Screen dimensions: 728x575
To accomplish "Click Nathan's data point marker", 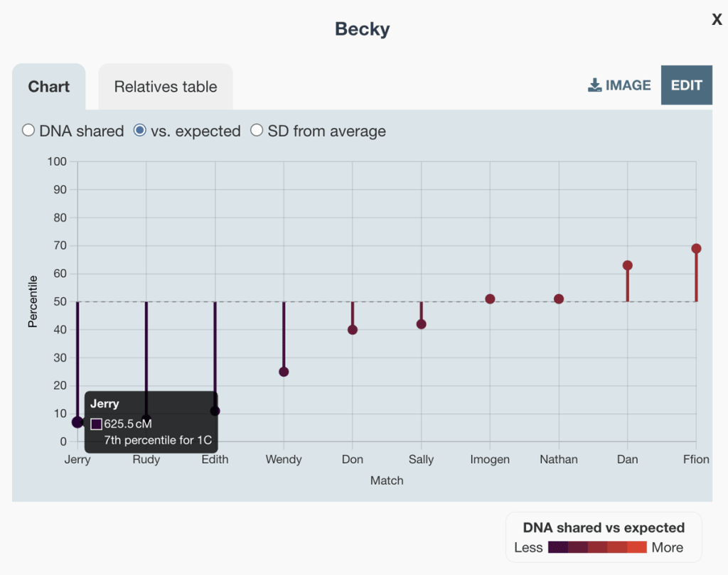I will pos(558,299).
